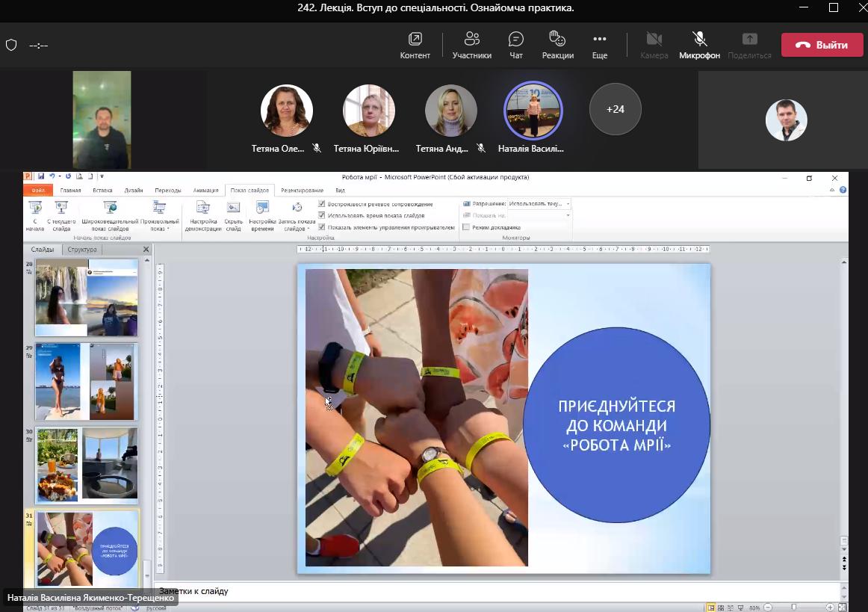Screen dimensions: 868x612
Task: Click the shield security icon
Action: [x=11, y=45]
